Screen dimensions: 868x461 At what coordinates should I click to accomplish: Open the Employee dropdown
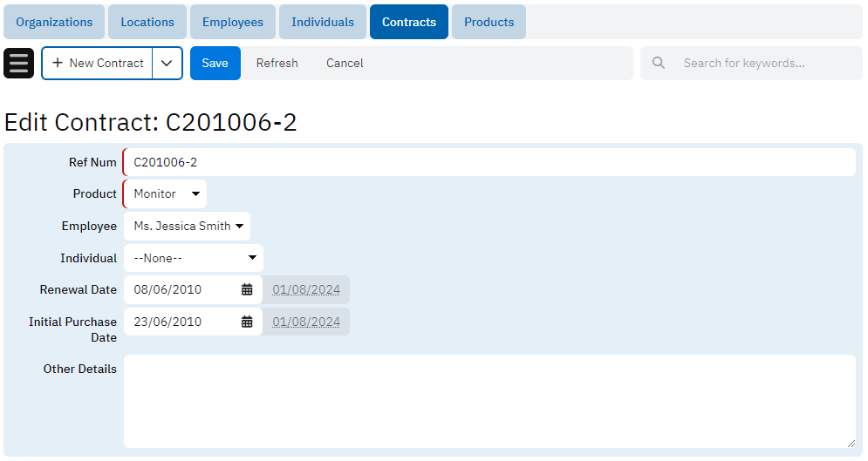point(187,226)
